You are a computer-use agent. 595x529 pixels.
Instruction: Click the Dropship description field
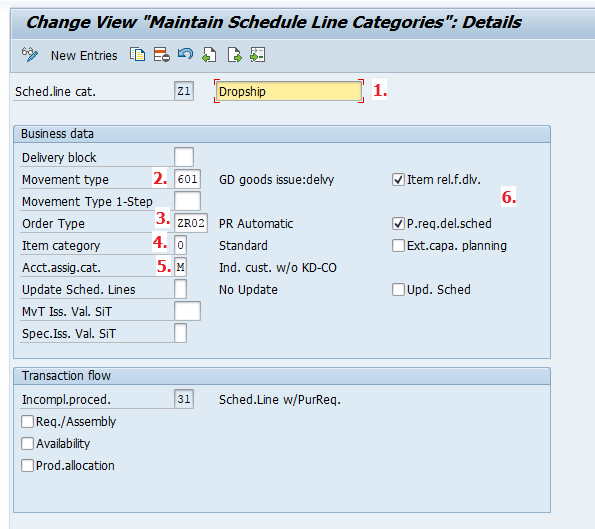click(288, 91)
